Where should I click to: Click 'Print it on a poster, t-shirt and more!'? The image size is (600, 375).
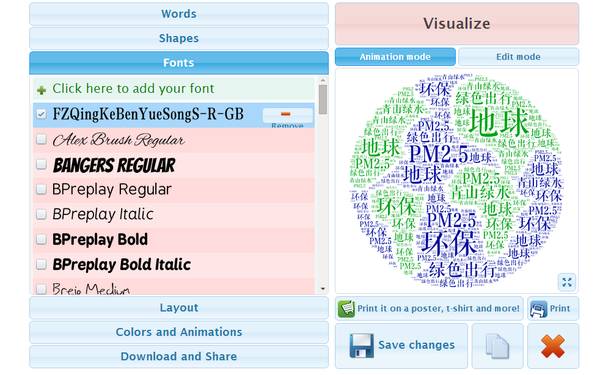tap(439, 308)
